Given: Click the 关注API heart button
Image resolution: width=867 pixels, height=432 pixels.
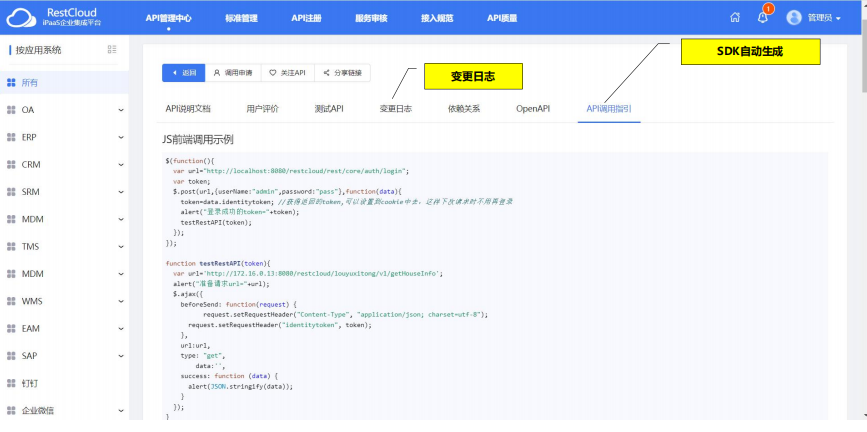Looking at the screenshot, I should (x=287, y=73).
